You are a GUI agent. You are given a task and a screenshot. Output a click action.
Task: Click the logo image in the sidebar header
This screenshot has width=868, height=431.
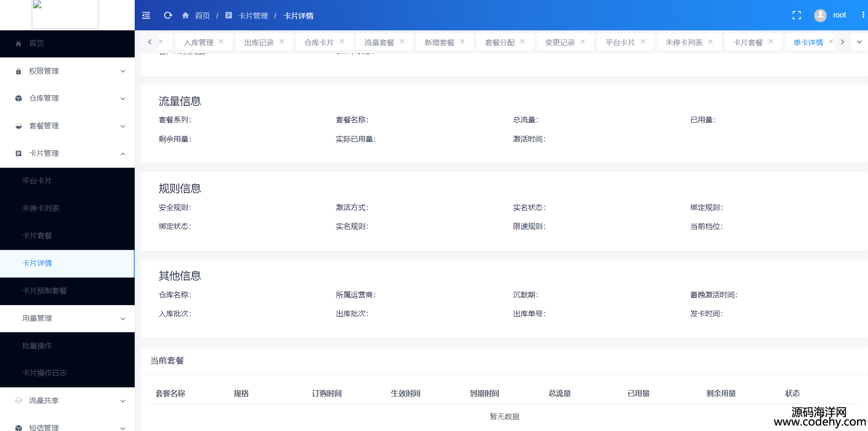[x=65, y=14]
